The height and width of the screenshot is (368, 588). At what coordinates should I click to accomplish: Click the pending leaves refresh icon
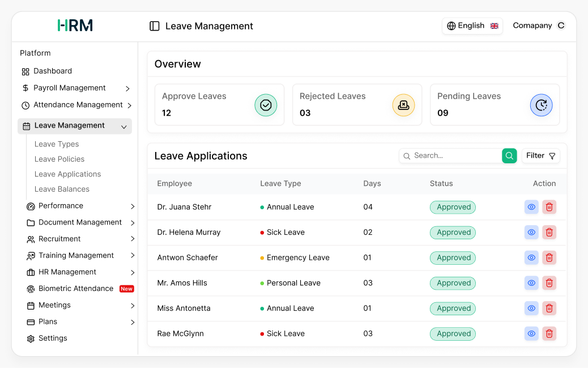click(x=542, y=105)
